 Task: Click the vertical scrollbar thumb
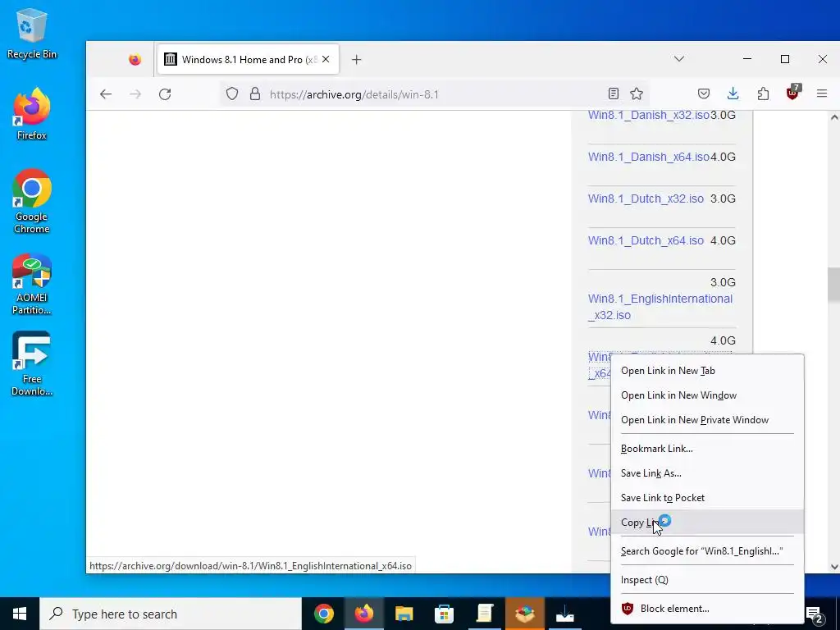tap(834, 285)
